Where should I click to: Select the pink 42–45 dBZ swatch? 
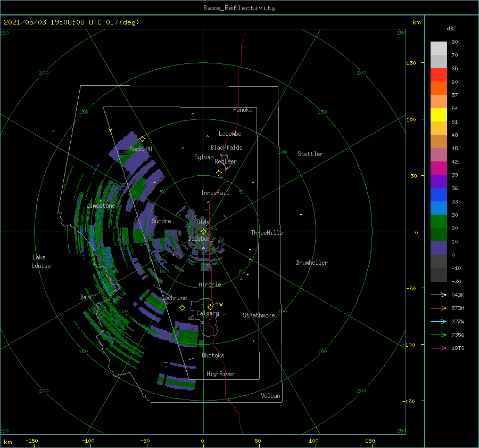pyautogui.click(x=439, y=154)
